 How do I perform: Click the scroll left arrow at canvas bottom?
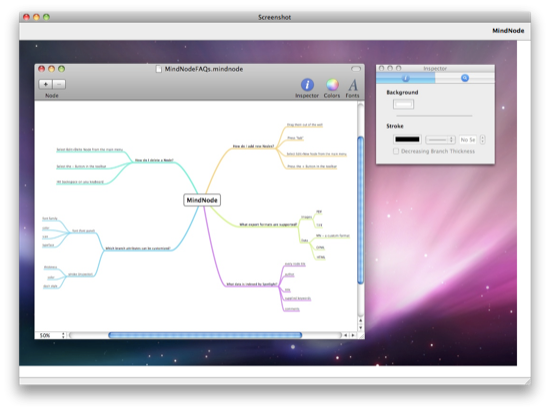click(x=346, y=335)
